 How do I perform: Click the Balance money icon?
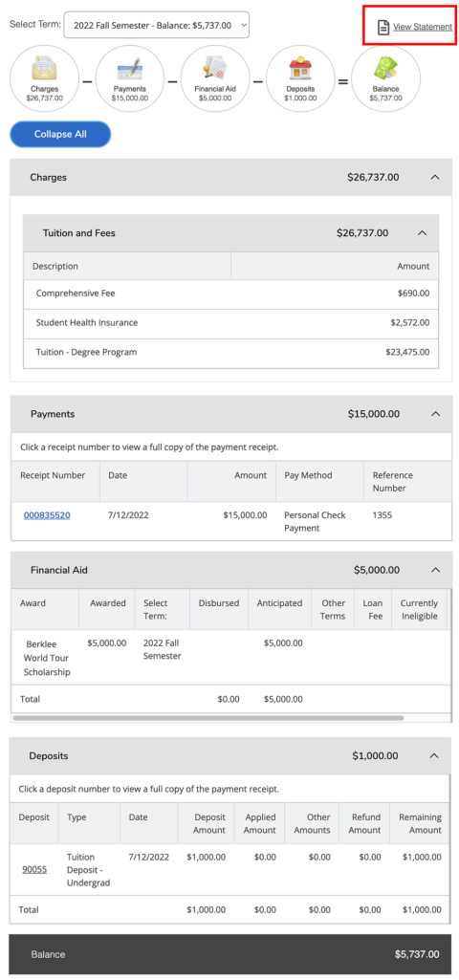(x=385, y=68)
